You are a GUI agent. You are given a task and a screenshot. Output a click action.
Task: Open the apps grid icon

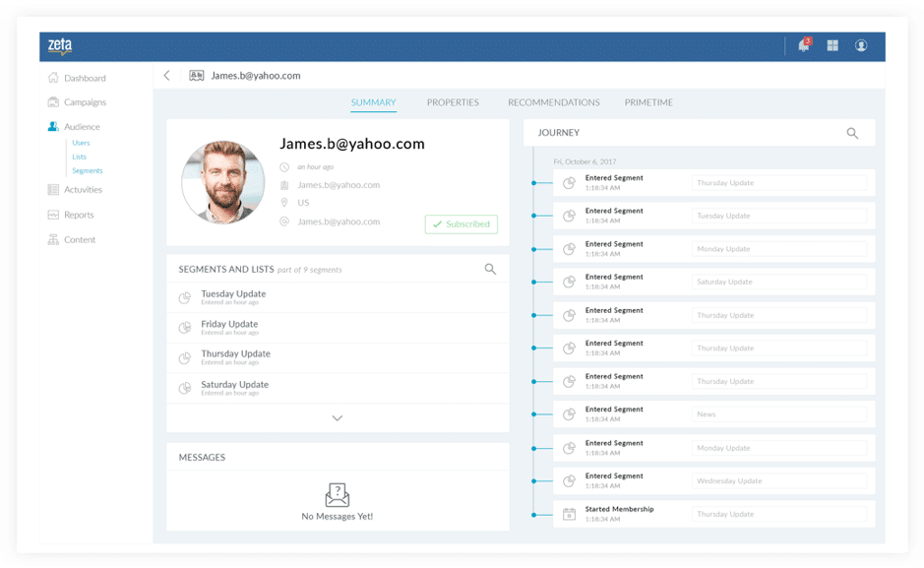832,45
